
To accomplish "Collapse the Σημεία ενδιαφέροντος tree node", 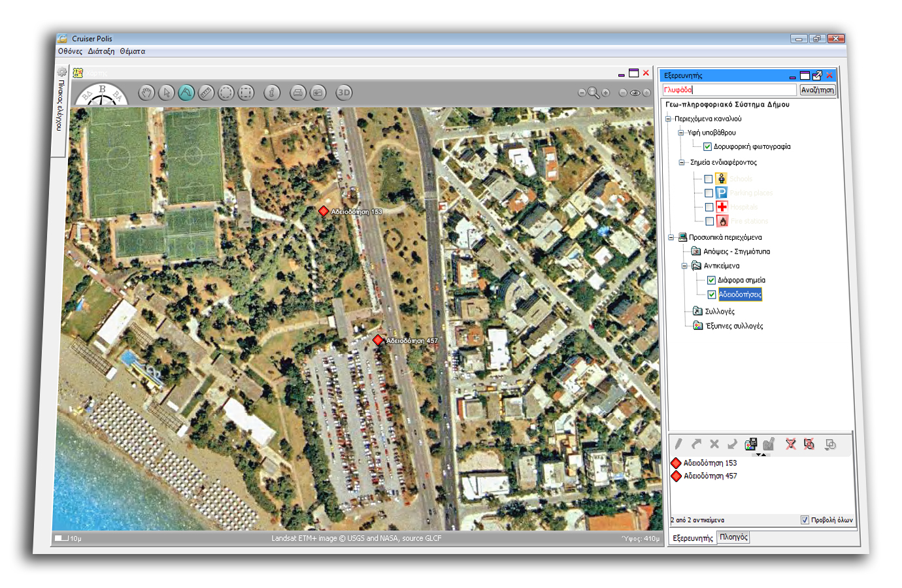I will point(682,162).
